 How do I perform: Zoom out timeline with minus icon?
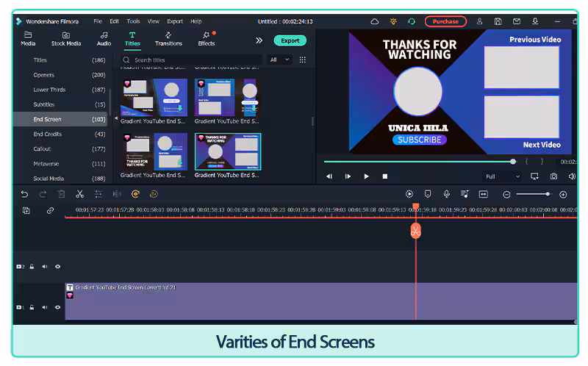pos(506,194)
